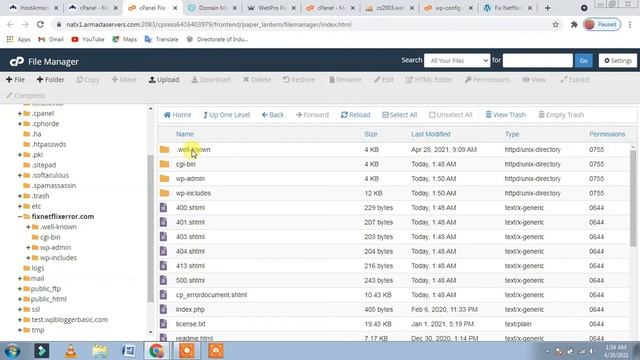Click the license.txt file icon
Image resolution: width=640 pixels, height=360 pixels.
coord(164,324)
